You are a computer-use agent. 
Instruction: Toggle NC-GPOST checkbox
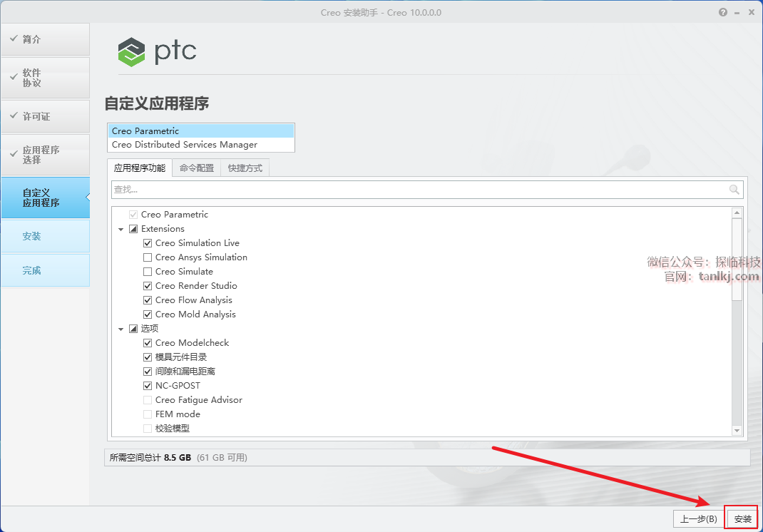point(148,386)
